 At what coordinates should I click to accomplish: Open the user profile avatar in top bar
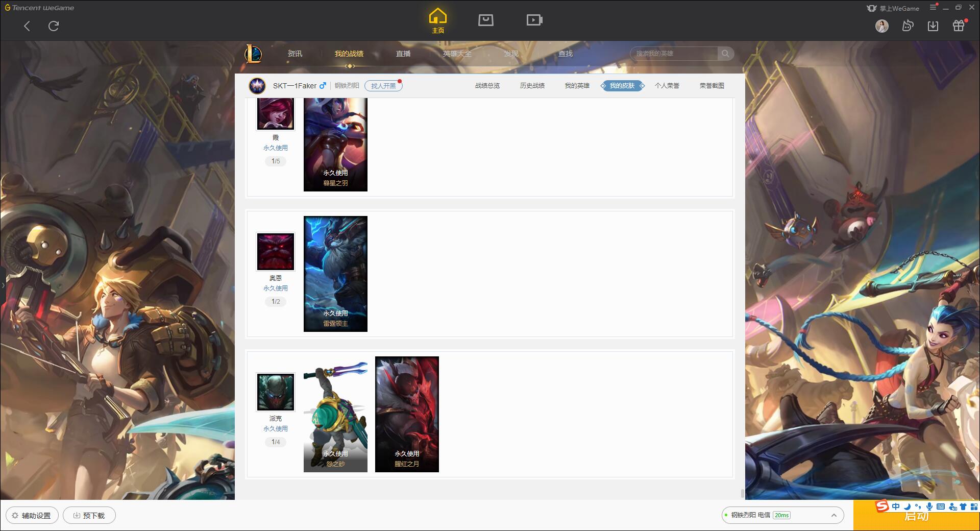(881, 26)
